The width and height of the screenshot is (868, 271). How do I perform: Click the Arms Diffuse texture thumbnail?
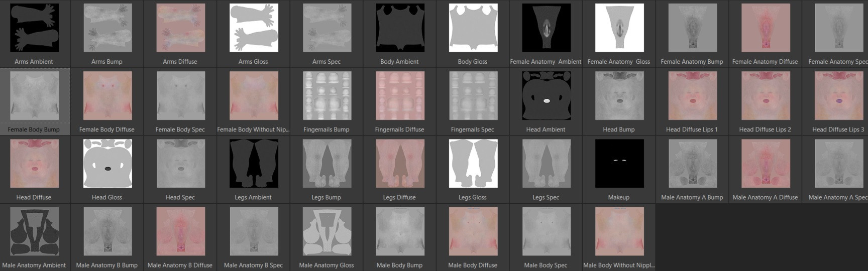click(181, 28)
